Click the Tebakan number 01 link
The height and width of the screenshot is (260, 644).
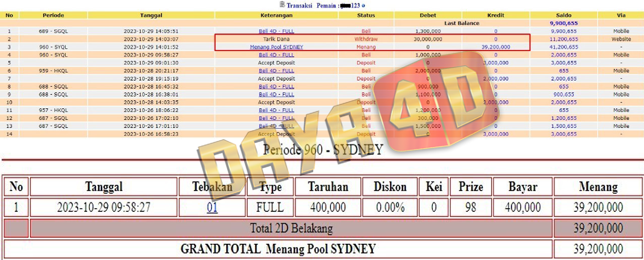click(x=212, y=208)
